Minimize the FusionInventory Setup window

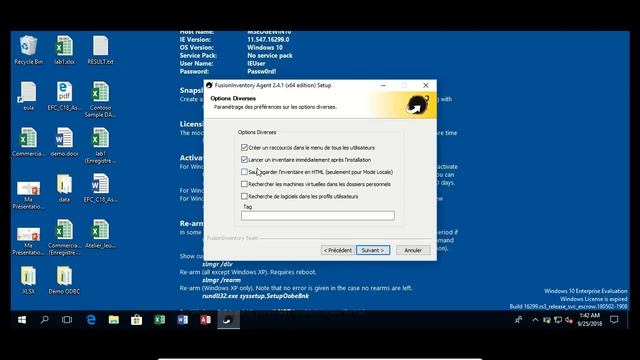(383, 85)
